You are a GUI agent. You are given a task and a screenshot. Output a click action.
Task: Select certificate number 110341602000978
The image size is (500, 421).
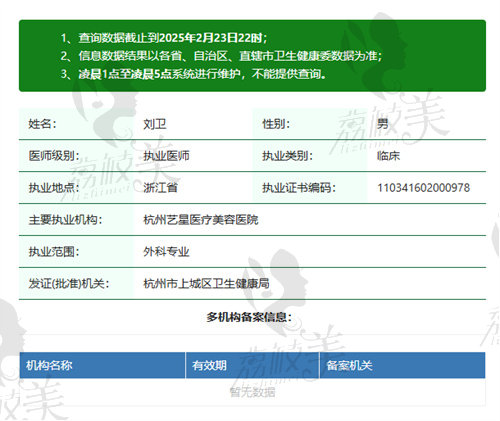(423, 188)
